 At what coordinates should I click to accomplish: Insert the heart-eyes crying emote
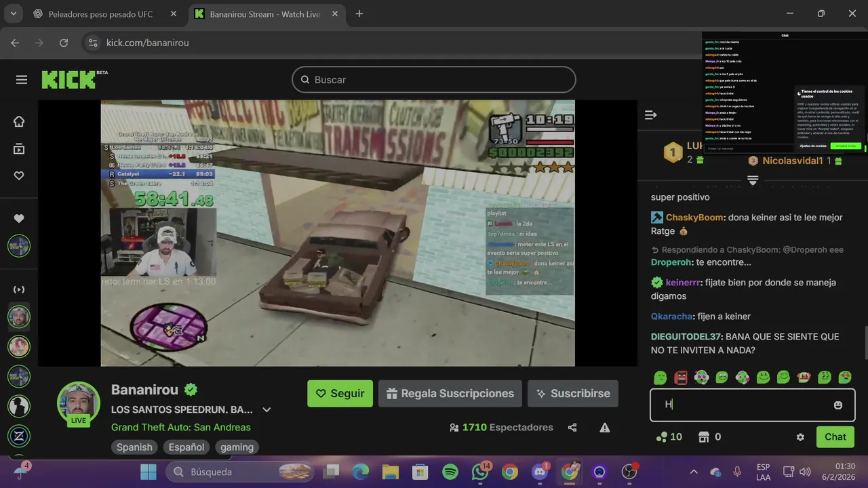coord(845,377)
